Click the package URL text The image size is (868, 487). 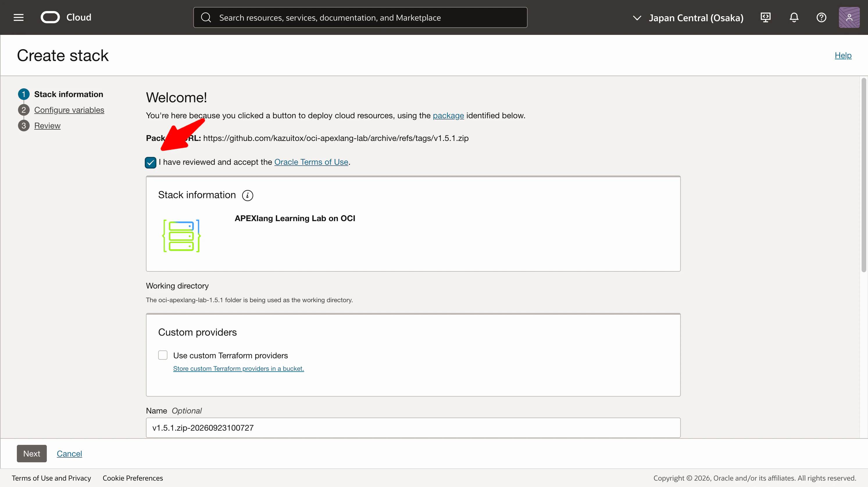pos(336,138)
